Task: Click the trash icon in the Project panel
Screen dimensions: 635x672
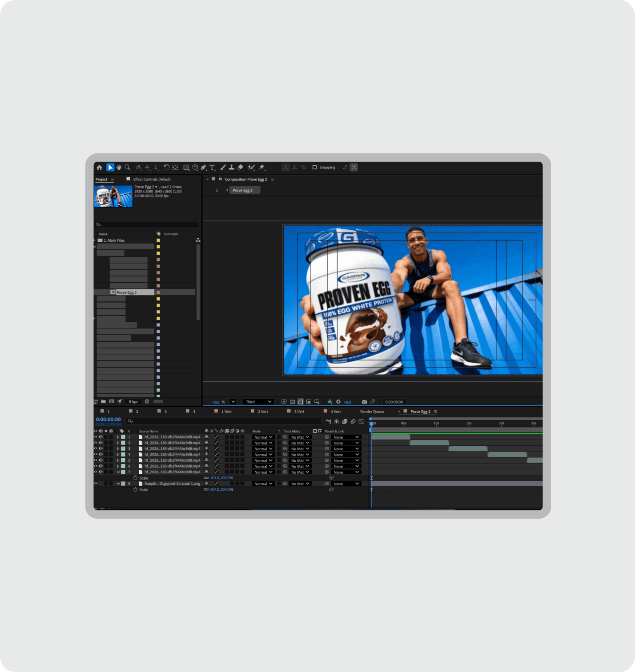Action: pos(147,401)
